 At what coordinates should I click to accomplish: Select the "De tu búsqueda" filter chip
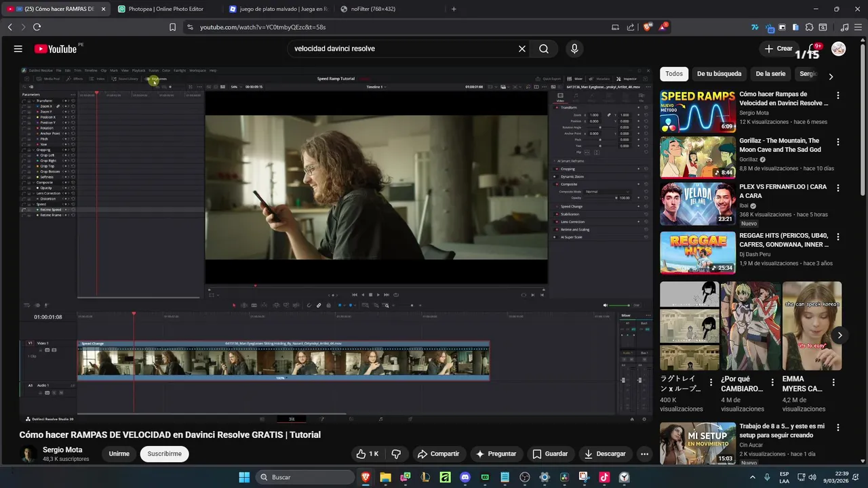point(719,74)
